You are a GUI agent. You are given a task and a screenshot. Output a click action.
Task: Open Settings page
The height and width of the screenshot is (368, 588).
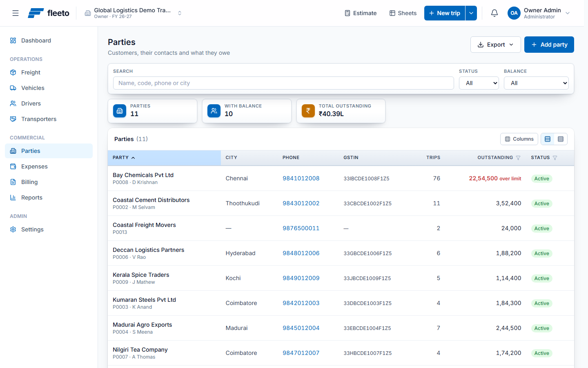[49, 229]
